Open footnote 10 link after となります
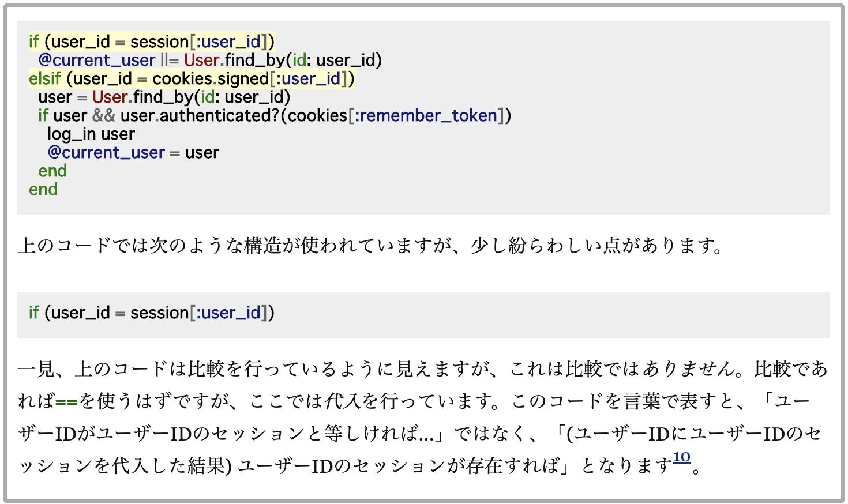 click(681, 457)
